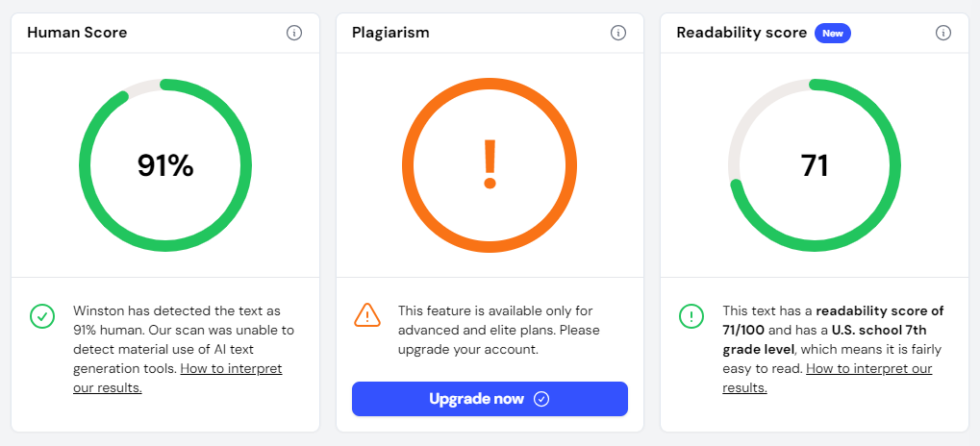Image resolution: width=980 pixels, height=446 pixels.
Task: Click the Plagiarism card title
Action: (x=390, y=33)
